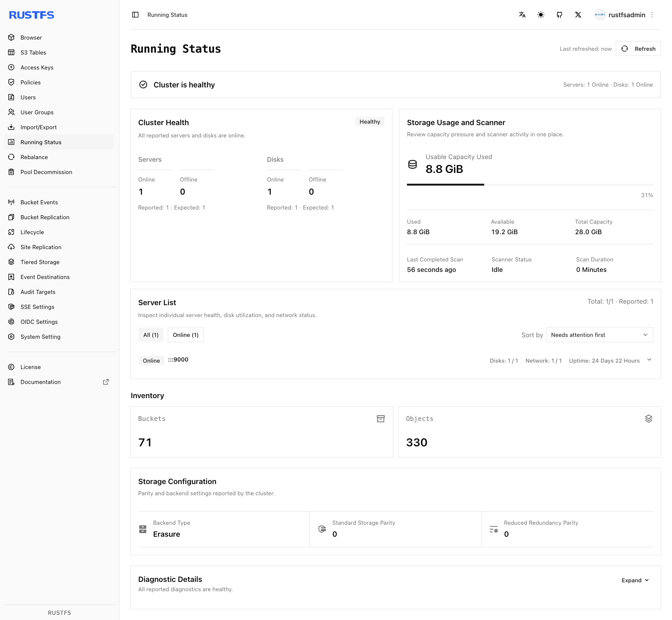Click the Bucket Events broadcast icon

coord(11,202)
